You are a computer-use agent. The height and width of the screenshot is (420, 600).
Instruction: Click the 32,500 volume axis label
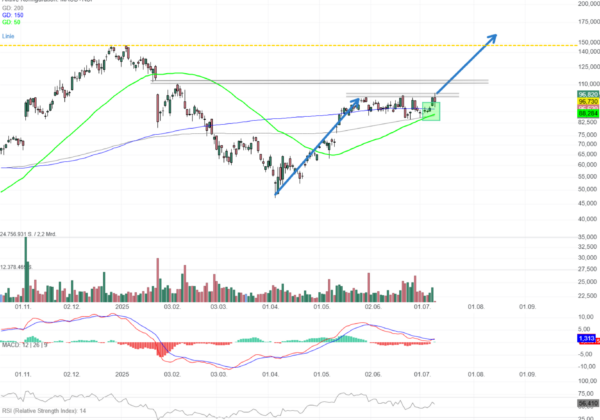point(589,247)
